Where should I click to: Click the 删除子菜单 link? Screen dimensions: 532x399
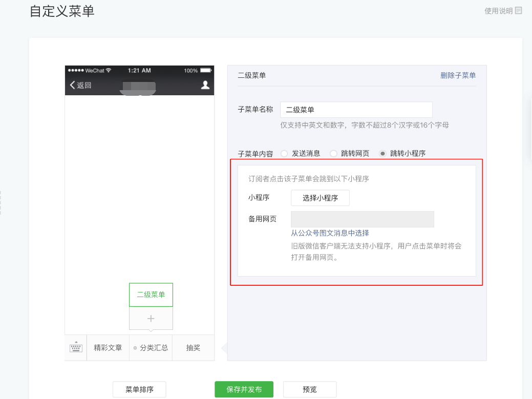click(x=458, y=75)
